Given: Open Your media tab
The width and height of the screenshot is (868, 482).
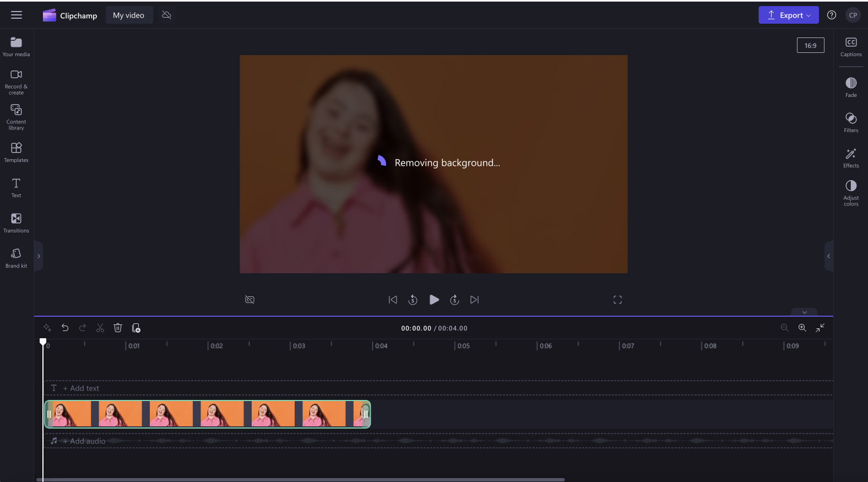Looking at the screenshot, I should click(17, 47).
